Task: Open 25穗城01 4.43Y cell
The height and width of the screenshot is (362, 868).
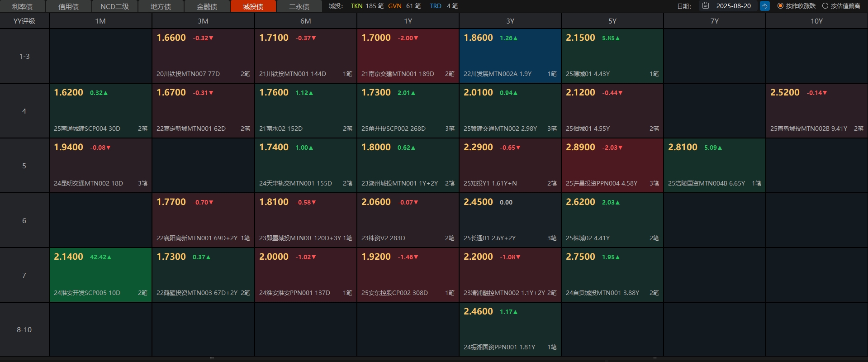Action: [612, 56]
